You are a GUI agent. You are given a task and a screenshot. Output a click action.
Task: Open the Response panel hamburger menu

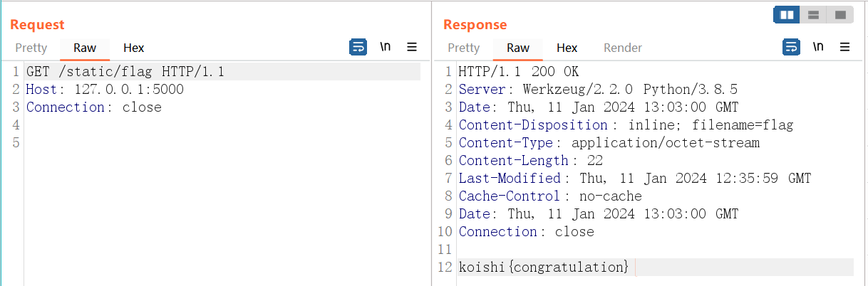coord(845,48)
